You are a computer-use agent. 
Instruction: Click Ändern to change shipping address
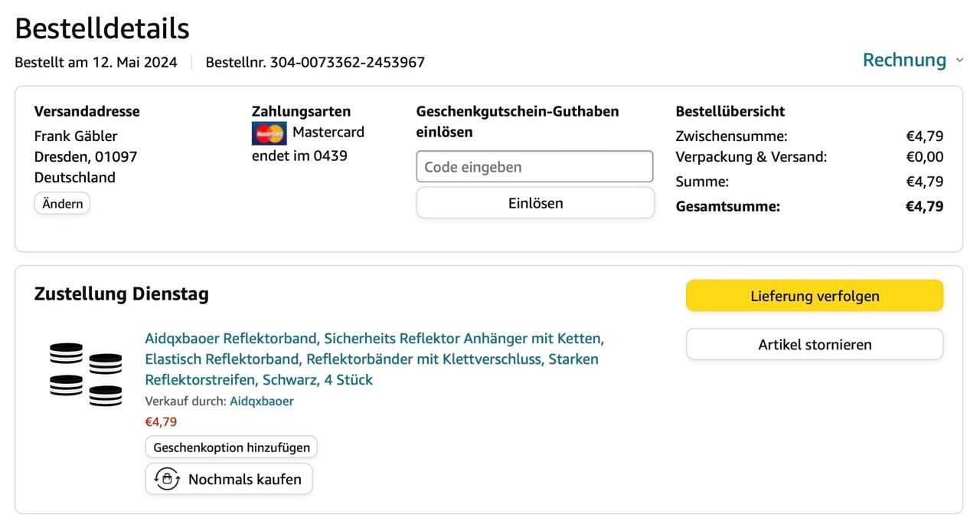[x=62, y=204]
